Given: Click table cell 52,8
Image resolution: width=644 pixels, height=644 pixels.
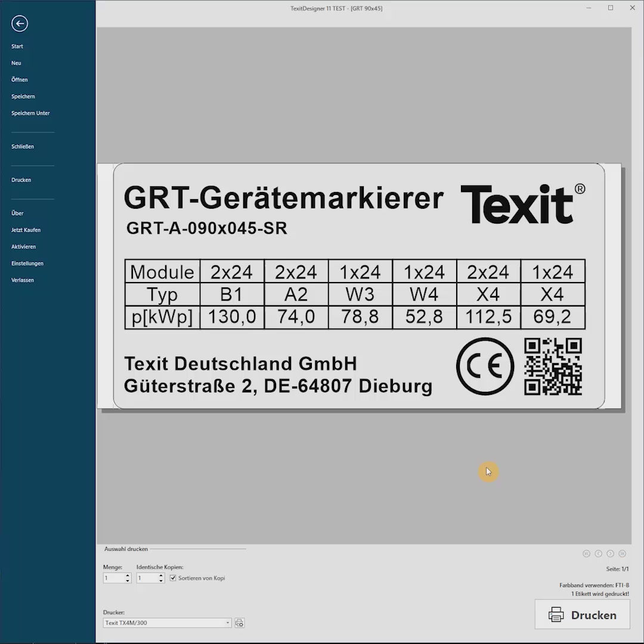Looking at the screenshot, I should (x=425, y=317).
